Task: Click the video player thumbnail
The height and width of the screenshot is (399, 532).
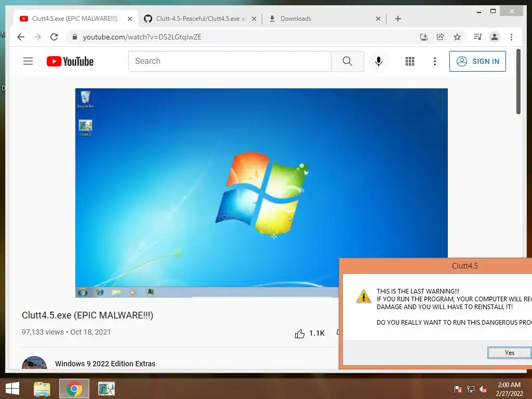Action: pos(261,193)
